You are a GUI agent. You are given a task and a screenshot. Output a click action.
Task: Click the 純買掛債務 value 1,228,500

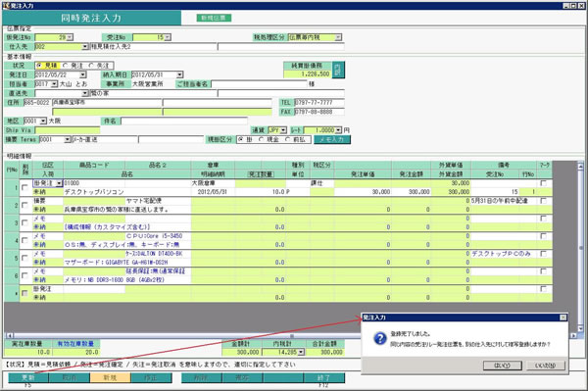[x=307, y=73]
